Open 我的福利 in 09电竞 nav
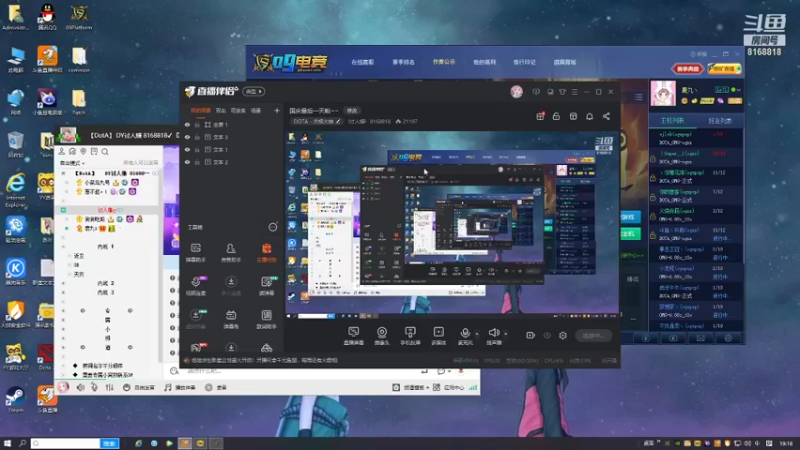Viewport: 800px width, 450px height. click(484, 62)
